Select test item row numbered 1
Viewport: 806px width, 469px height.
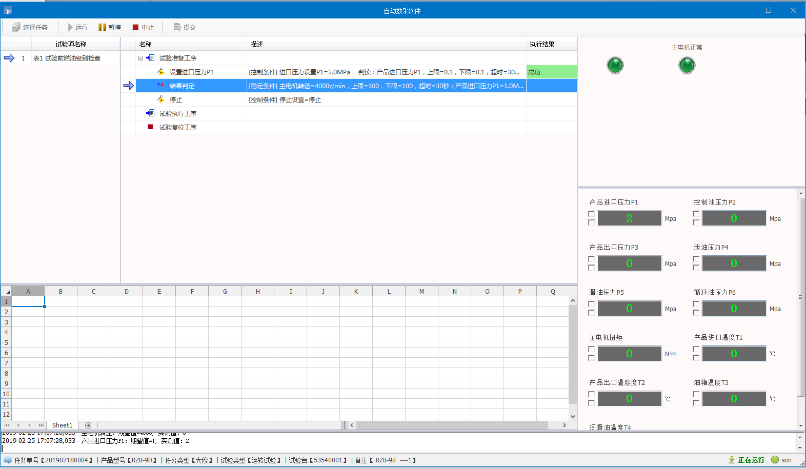point(61,58)
